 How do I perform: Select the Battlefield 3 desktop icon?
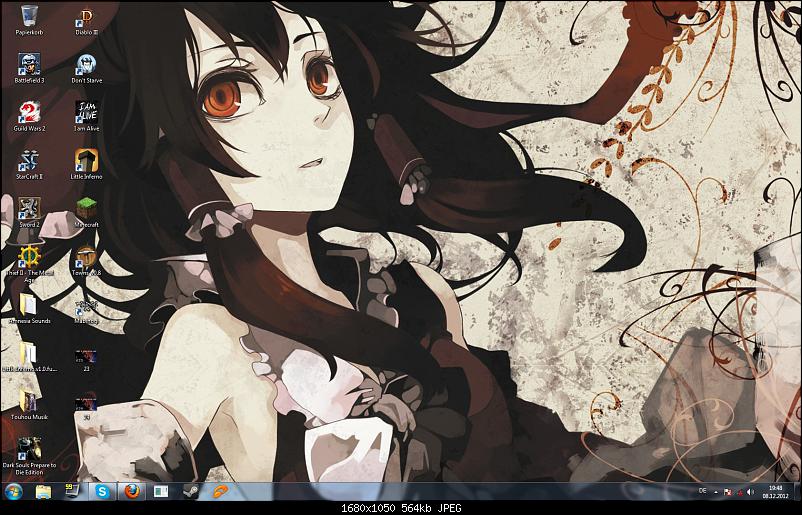(x=29, y=68)
